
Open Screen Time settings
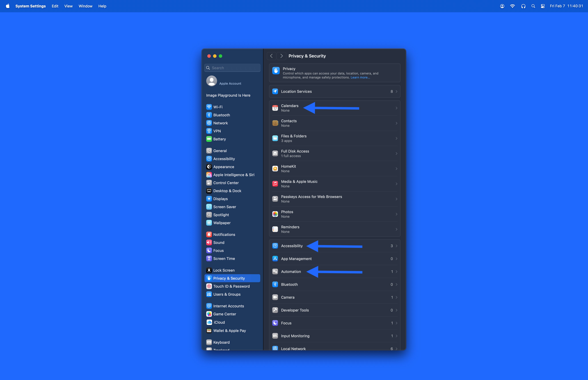pyautogui.click(x=232, y=259)
